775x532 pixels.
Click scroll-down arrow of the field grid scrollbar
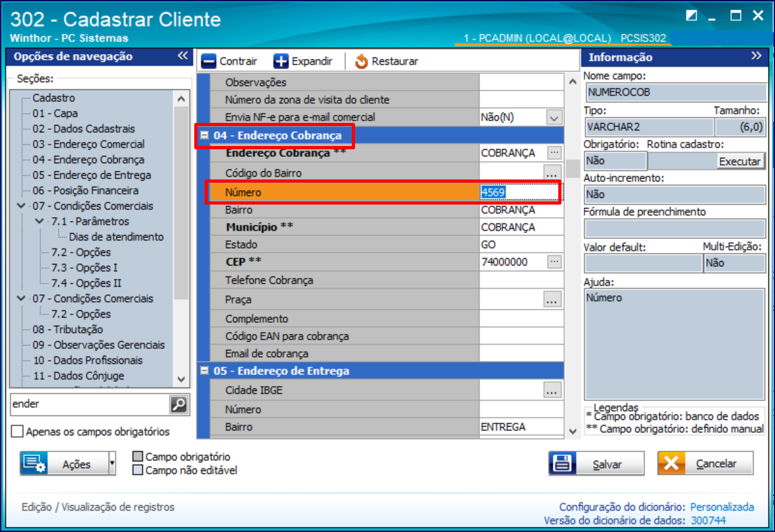[x=572, y=430]
